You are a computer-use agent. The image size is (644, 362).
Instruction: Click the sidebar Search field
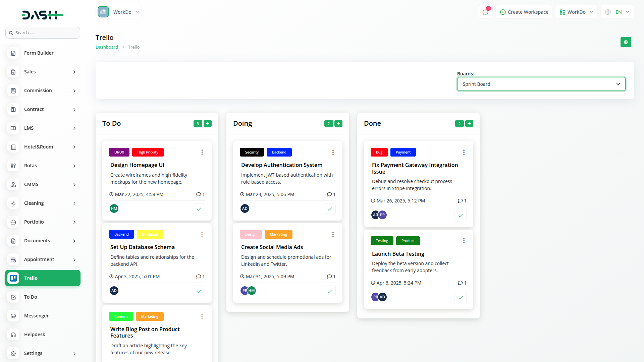(x=43, y=33)
